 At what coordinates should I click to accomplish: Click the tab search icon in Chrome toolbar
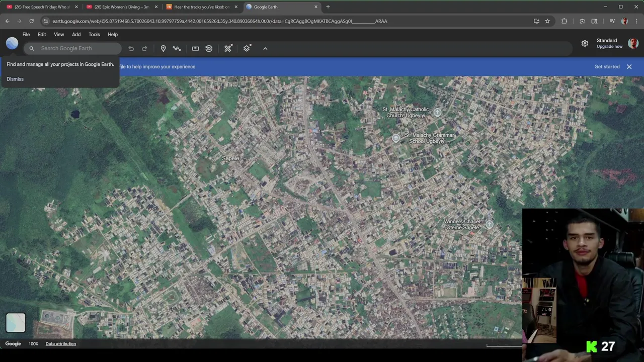coord(594,21)
